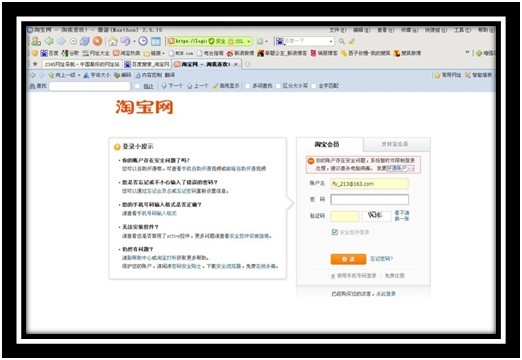Click the 手机号码输入格式 link

click(157, 213)
